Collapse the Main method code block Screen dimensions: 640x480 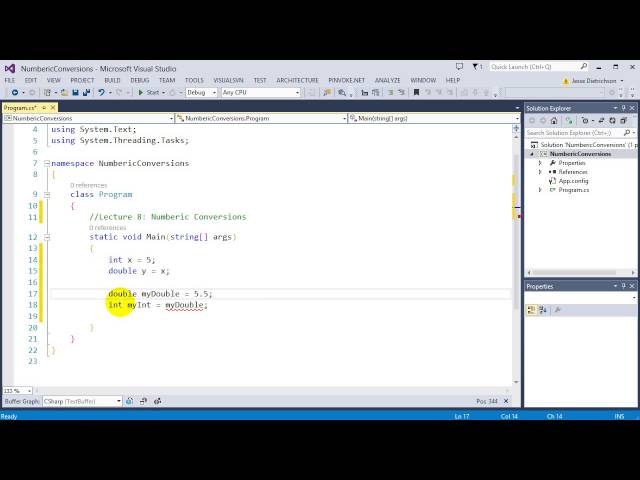[x=47, y=237]
